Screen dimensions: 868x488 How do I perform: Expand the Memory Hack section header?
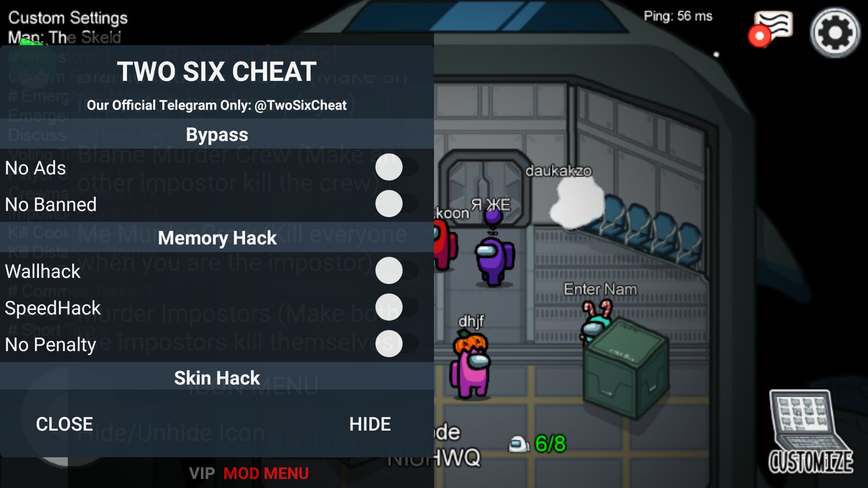pyautogui.click(x=217, y=237)
